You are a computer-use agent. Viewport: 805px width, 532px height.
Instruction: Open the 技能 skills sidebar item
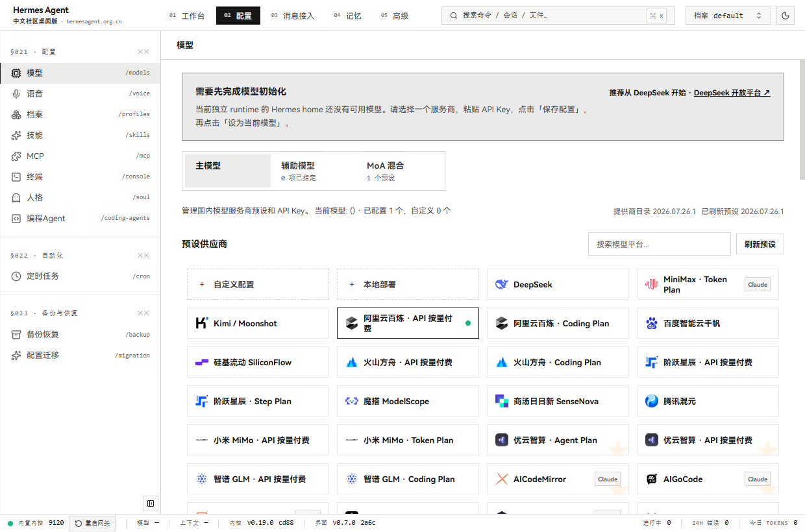point(80,136)
